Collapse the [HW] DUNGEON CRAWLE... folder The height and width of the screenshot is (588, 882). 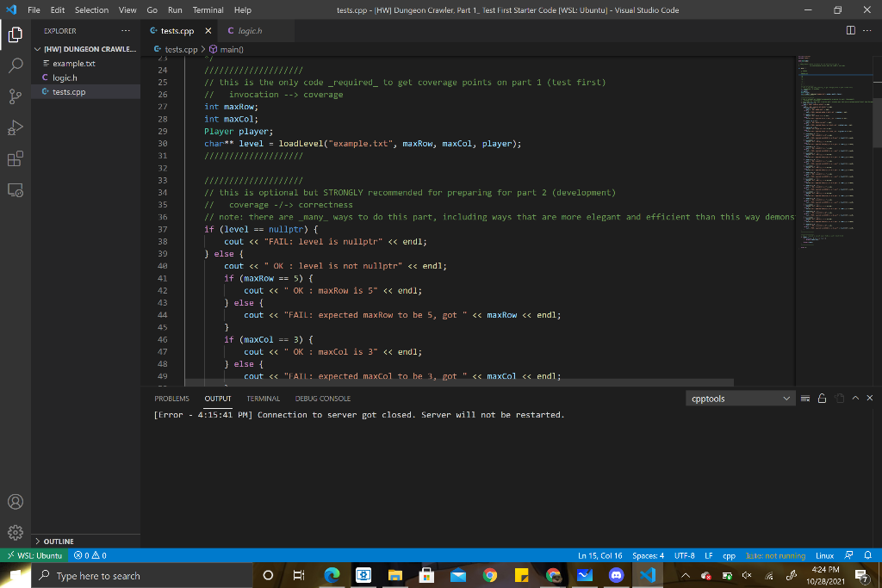[85, 49]
